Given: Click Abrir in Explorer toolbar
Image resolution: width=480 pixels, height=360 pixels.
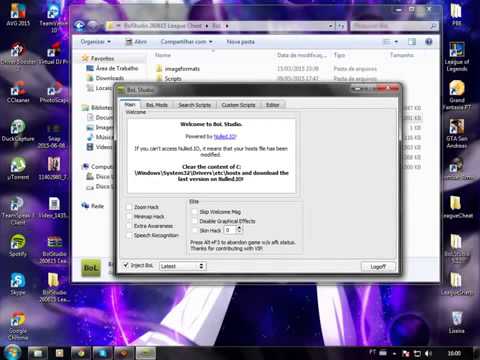Looking at the screenshot, I should point(136,42).
